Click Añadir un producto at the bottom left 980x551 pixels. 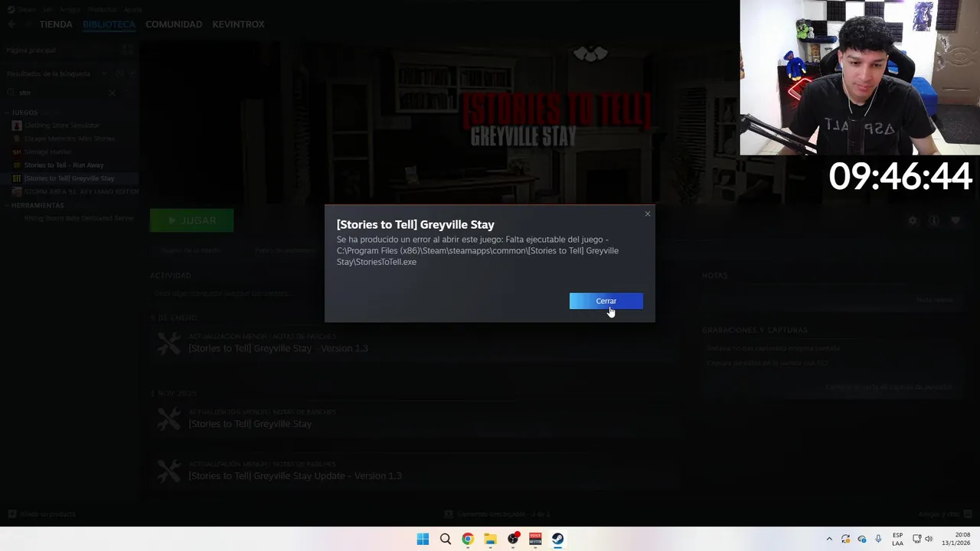(x=42, y=514)
